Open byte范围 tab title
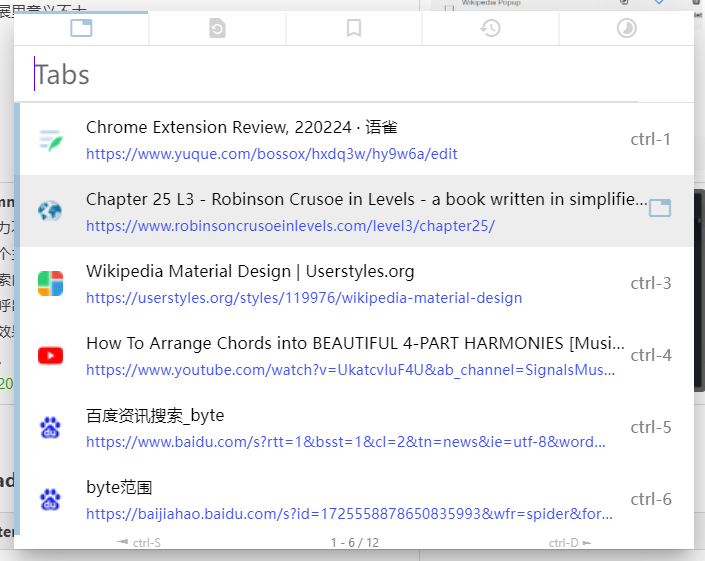Screen dimensions: 705x561 (x=119, y=487)
